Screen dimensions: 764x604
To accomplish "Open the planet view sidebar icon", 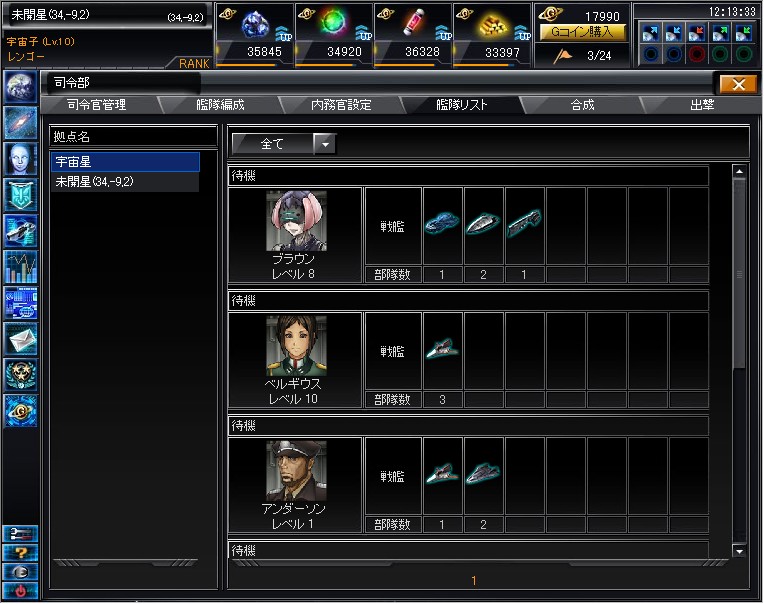I will (20, 87).
